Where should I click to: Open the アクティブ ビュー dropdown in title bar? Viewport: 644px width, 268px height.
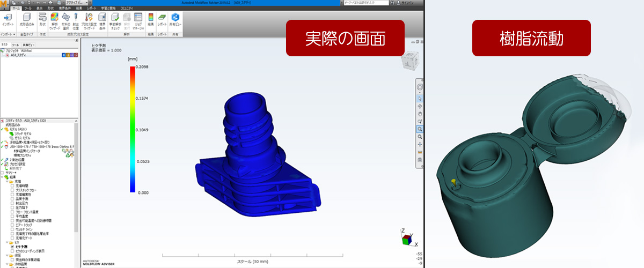76,3
